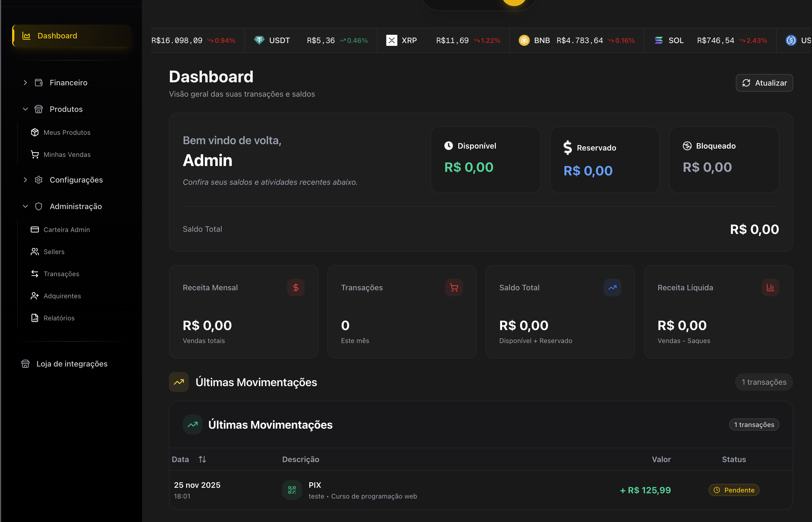
Task: Sort table by Data column arrows
Action: pos(202,459)
